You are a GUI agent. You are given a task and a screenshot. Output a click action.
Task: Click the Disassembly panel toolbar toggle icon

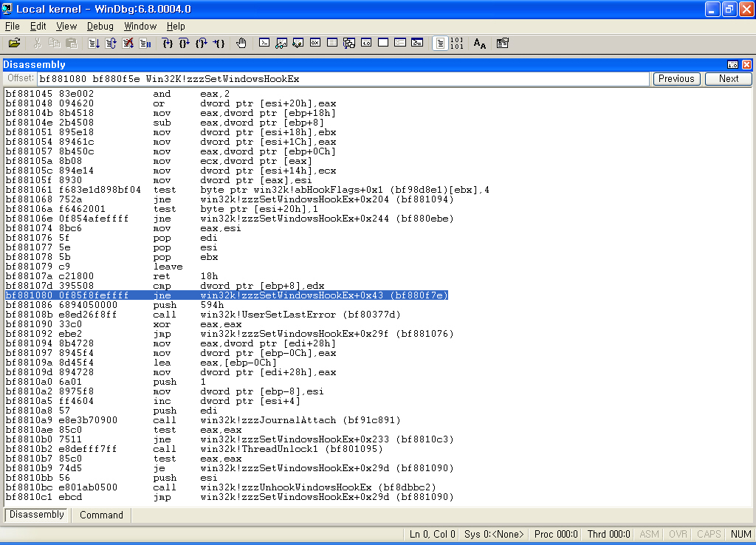[x=732, y=65]
